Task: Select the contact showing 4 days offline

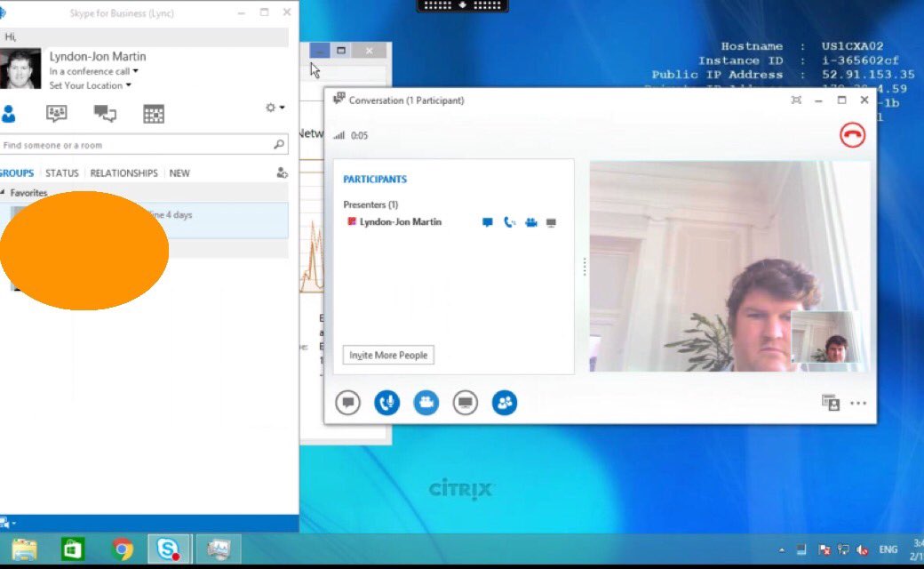Action: click(x=144, y=220)
